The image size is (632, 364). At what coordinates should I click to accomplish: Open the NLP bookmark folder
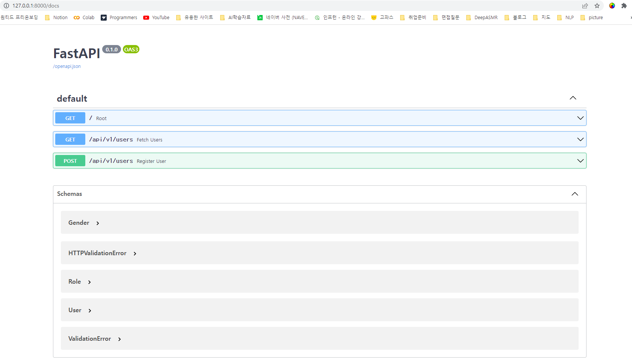[565, 18]
